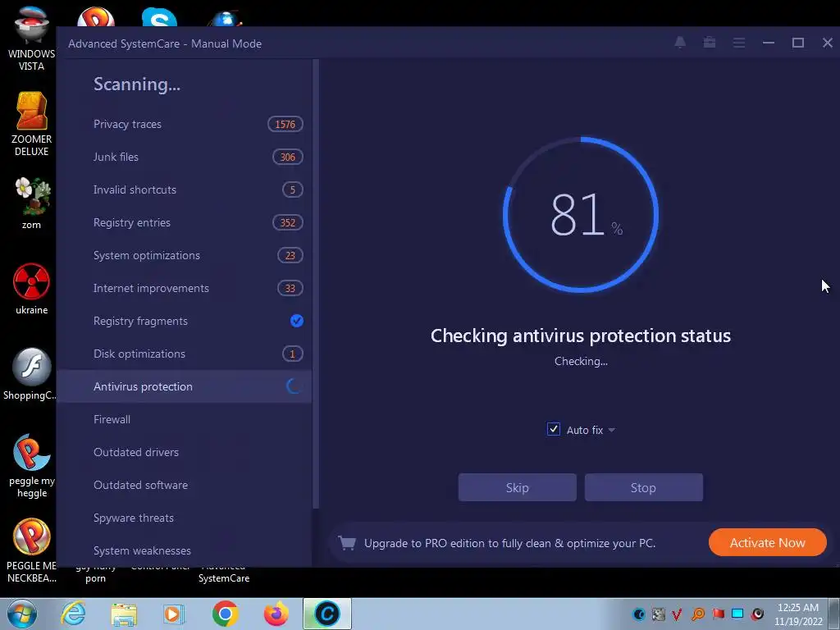840x630 pixels.
Task: Click the 1576 Privacy traces badge
Action: 285,125
